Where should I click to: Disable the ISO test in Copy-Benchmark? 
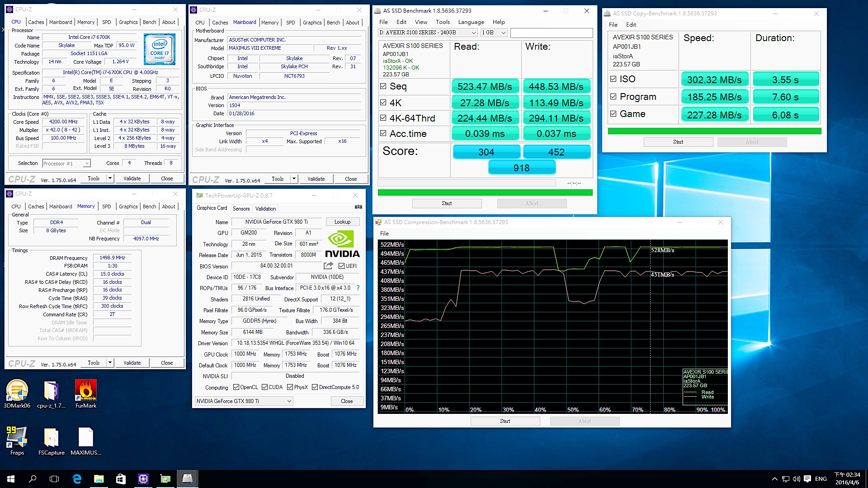click(613, 79)
